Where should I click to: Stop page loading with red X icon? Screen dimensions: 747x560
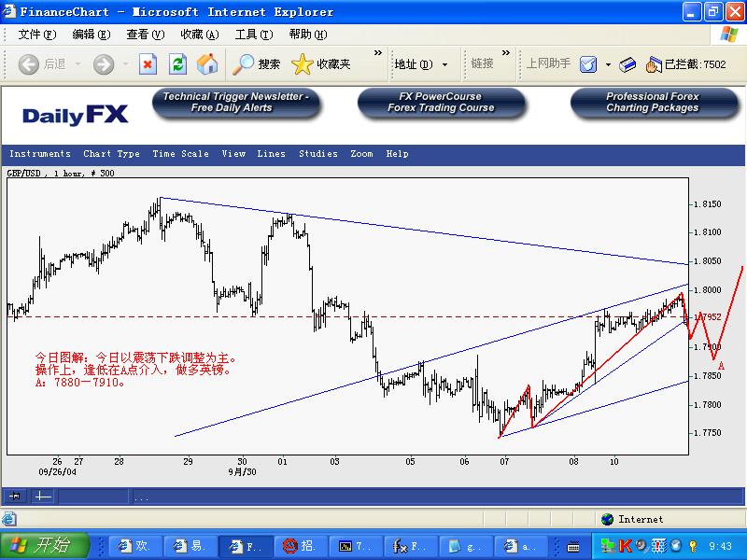click(x=148, y=63)
